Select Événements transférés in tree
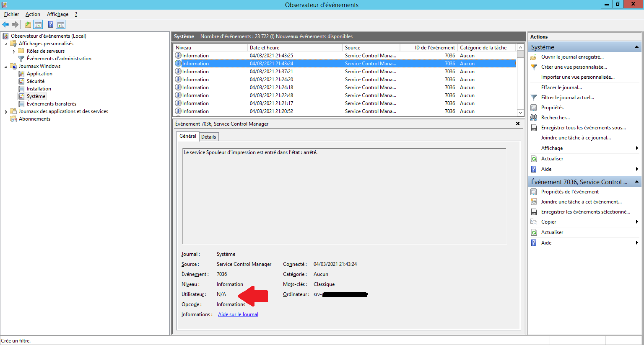This screenshot has height=345, width=644. [52, 104]
